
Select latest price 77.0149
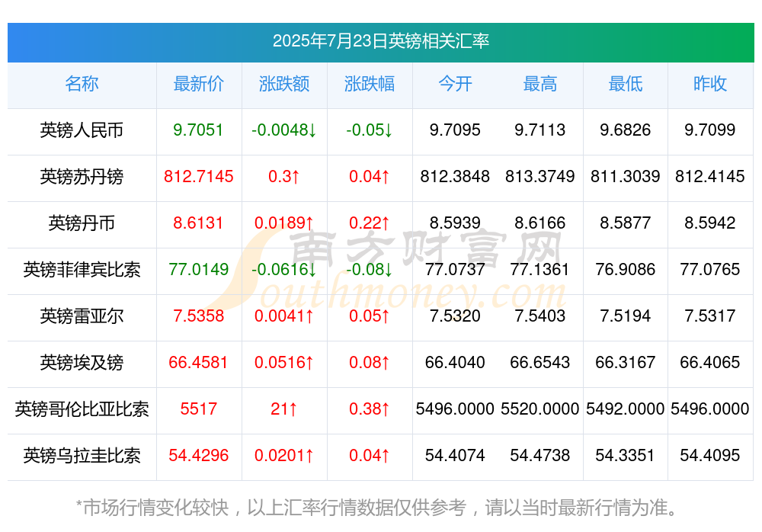198,269
